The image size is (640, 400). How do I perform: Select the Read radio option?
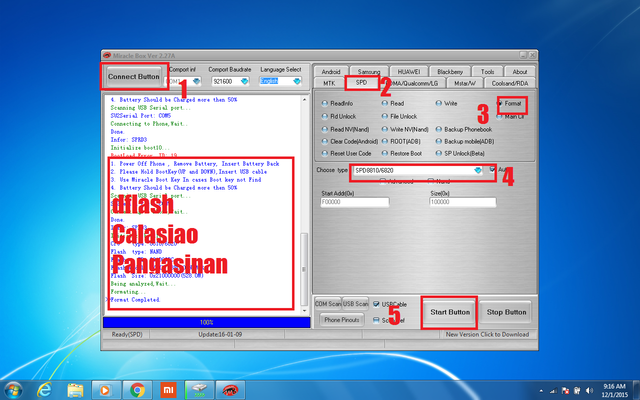393,104
